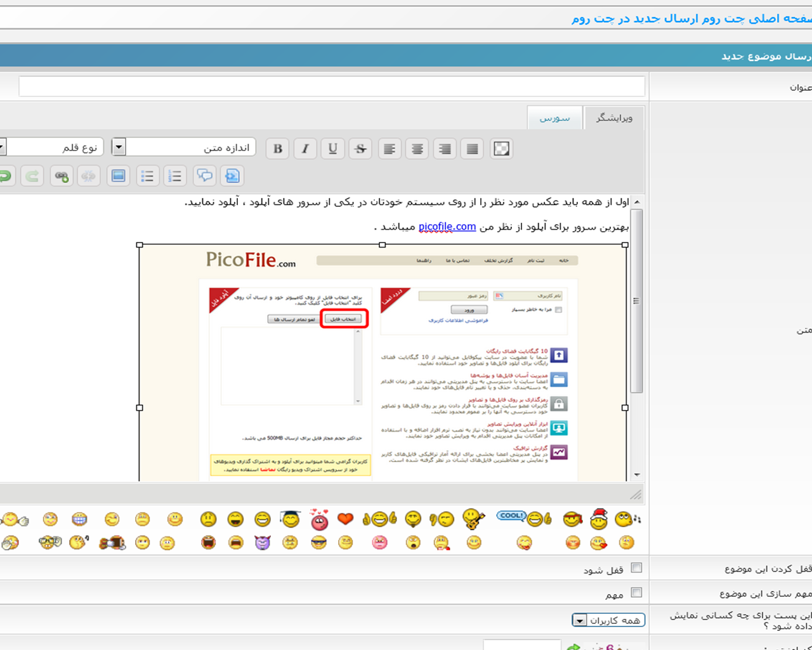Image resolution: width=812 pixels, height=650 pixels.
Task: Redo the last editor action
Action: 32,176
